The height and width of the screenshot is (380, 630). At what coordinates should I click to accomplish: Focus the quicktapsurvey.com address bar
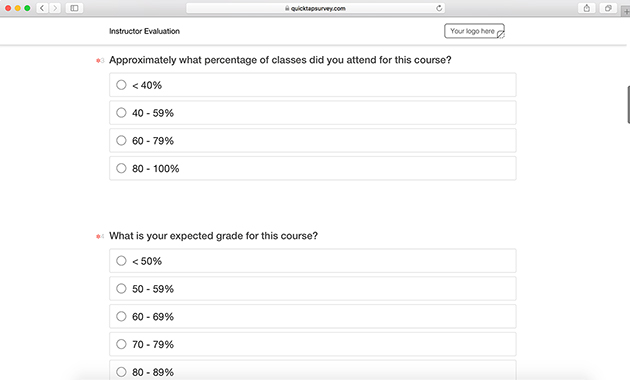point(315,8)
